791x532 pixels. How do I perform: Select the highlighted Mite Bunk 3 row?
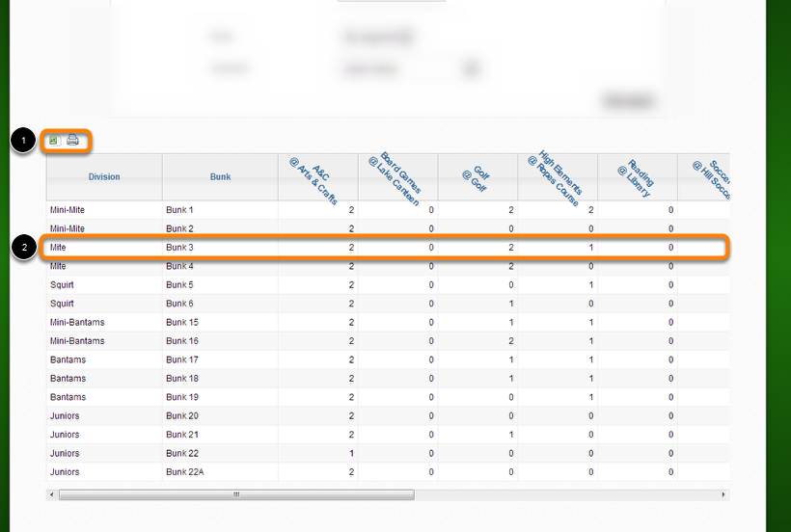tap(386, 248)
